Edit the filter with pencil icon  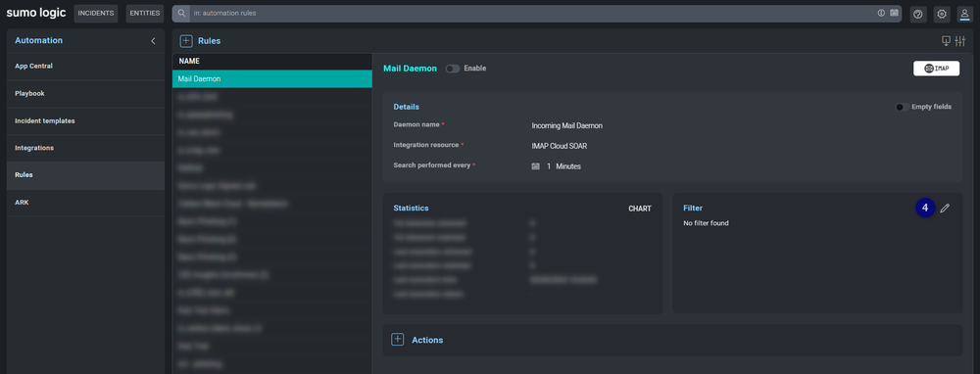point(945,209)
